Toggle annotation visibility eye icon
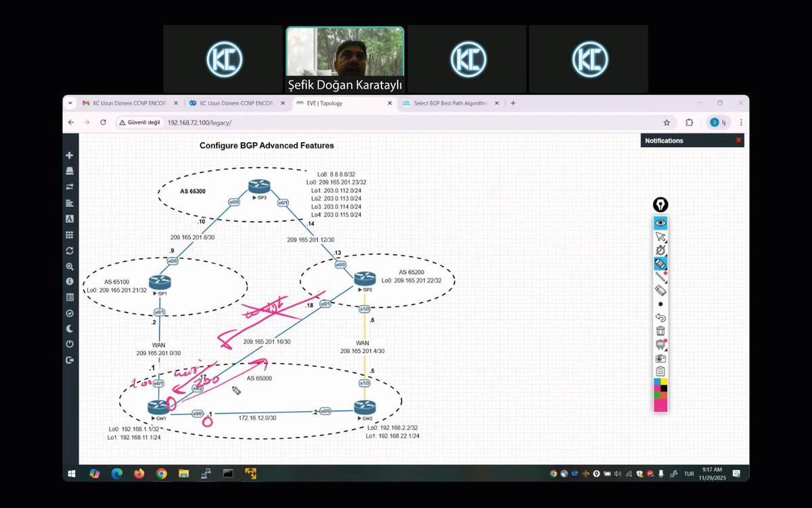The height and width of the screenshot is (508, 812). 660,223
